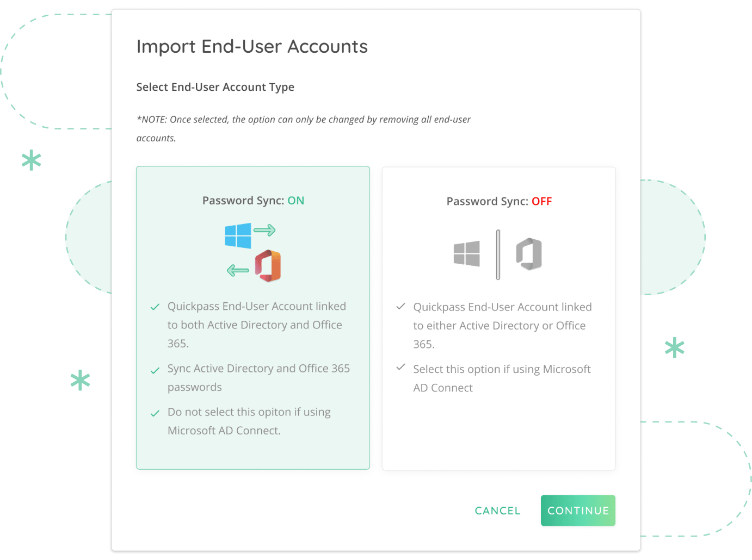The width and height of the screenshot is (752, 560).
Task: Select the Password Sync: OFF card
Action: (499, 318)
